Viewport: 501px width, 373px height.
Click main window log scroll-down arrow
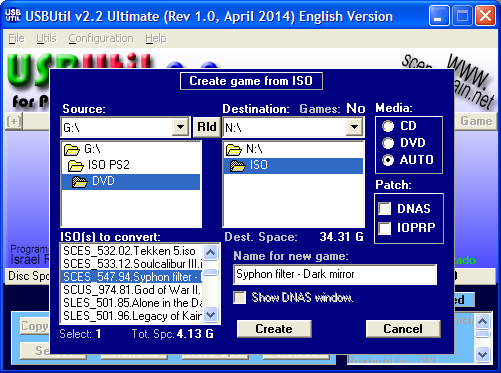483,354
